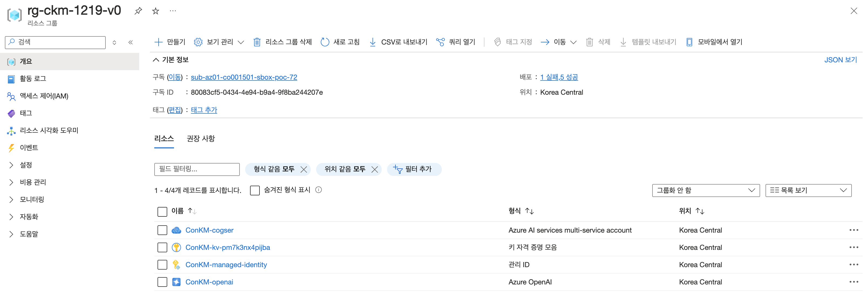The height and width of the screenshot is (306, 868).
Task: Click the 리소스 그룹 삭제 trash icon
Action: point(257,42)
